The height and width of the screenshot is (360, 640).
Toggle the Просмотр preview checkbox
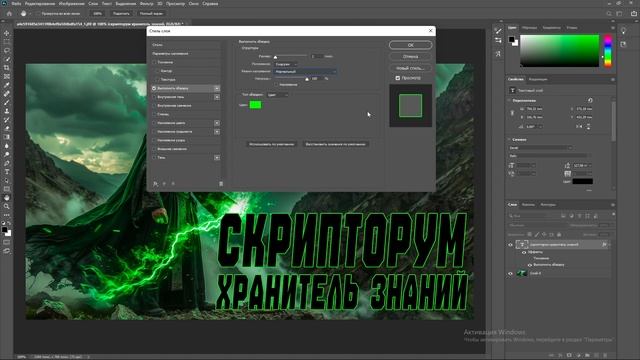pyautogui.click(x=398, y=78)
